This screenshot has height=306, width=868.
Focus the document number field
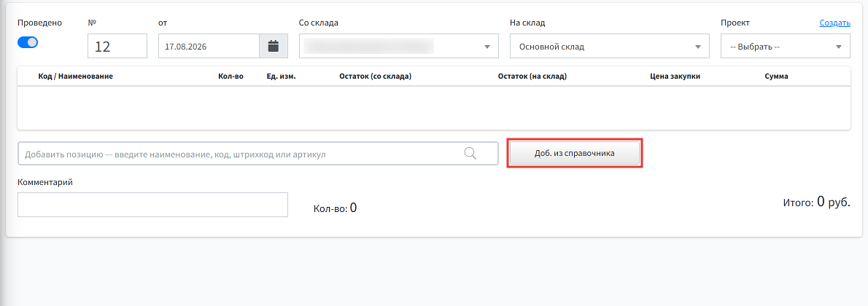pyautogui.click(x=117, y=46)
